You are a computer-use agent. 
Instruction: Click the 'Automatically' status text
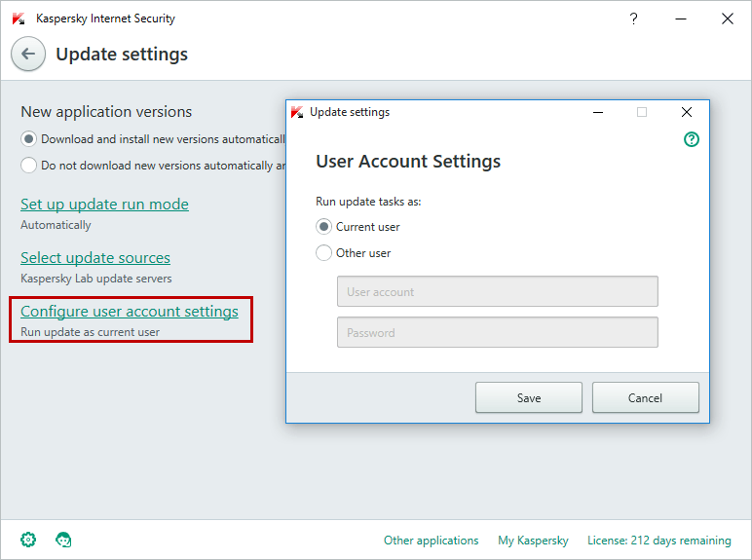[x=56, y=225]
